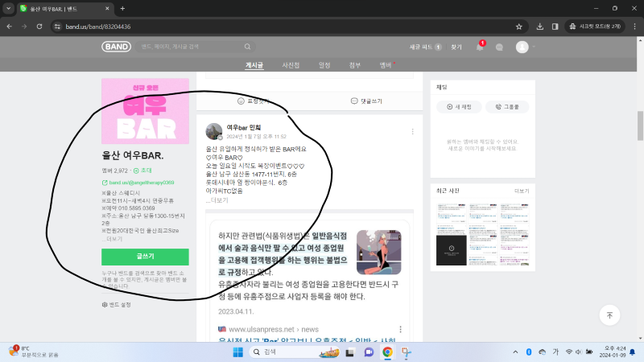Open 밴드 설정 settings
This screenshot has width=644, height=362.
pyautogui.click(x=116, y=305)
